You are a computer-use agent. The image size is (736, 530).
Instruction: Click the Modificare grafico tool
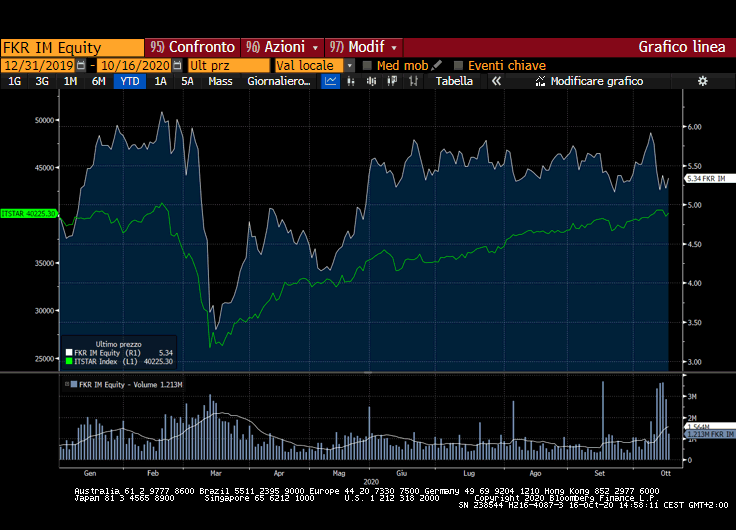pos(588,81)
